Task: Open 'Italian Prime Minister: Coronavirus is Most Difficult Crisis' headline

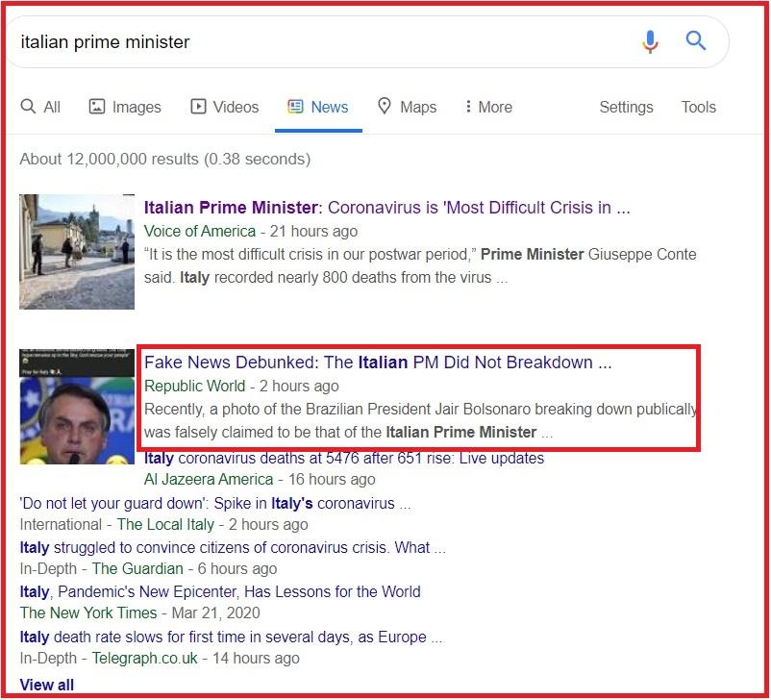Action: pyautogui.click(x=387, y=208)
